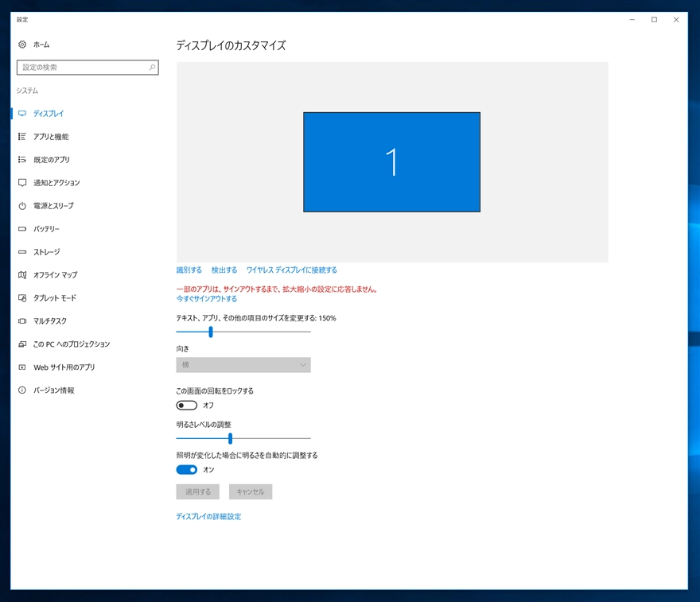Viewport: 700px width, 602px height.
Task: Click the バッテリー battery icon
Action: click(22, 229)
